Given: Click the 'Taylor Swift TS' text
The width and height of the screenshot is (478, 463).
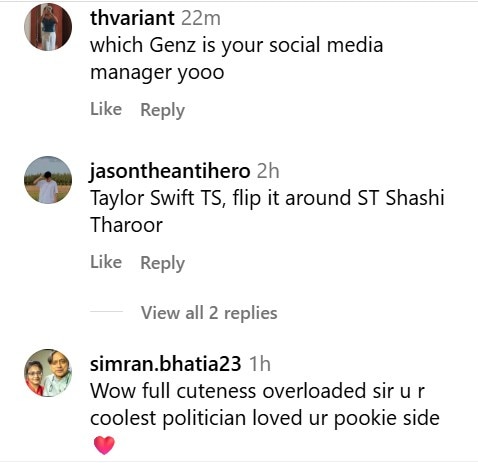Looking at the screenshot, I should pos(156,198).
